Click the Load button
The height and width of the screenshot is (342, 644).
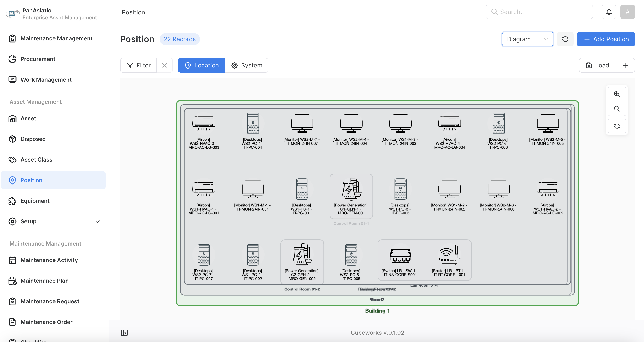[597, 65]
